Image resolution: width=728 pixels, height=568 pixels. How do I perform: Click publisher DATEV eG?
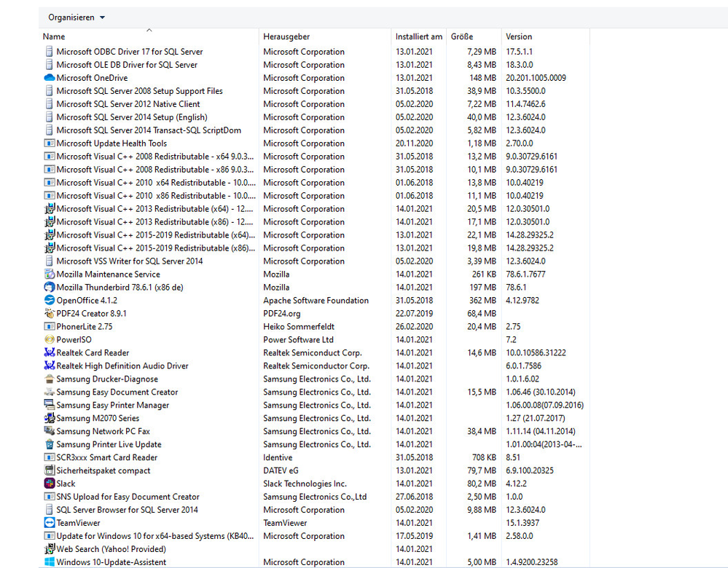281,470
